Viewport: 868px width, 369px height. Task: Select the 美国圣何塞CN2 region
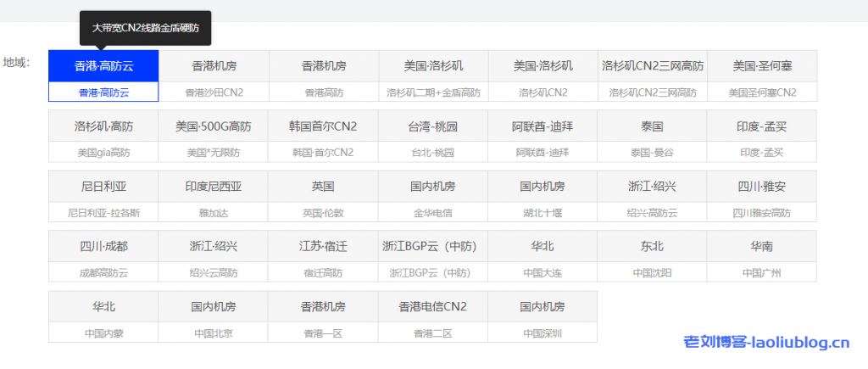[762, 75]
